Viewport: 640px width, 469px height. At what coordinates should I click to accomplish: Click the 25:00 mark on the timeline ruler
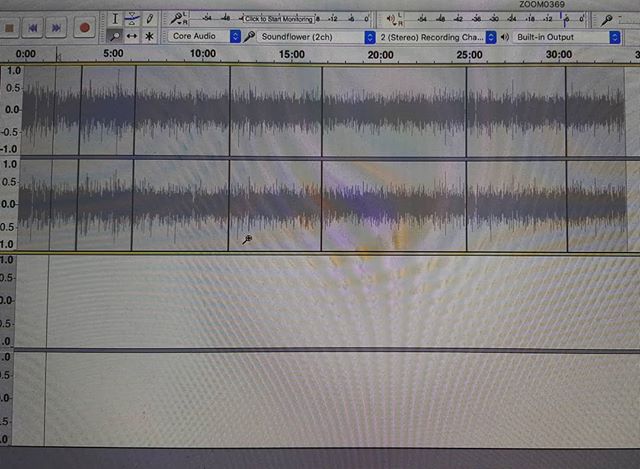pos(469,54)
